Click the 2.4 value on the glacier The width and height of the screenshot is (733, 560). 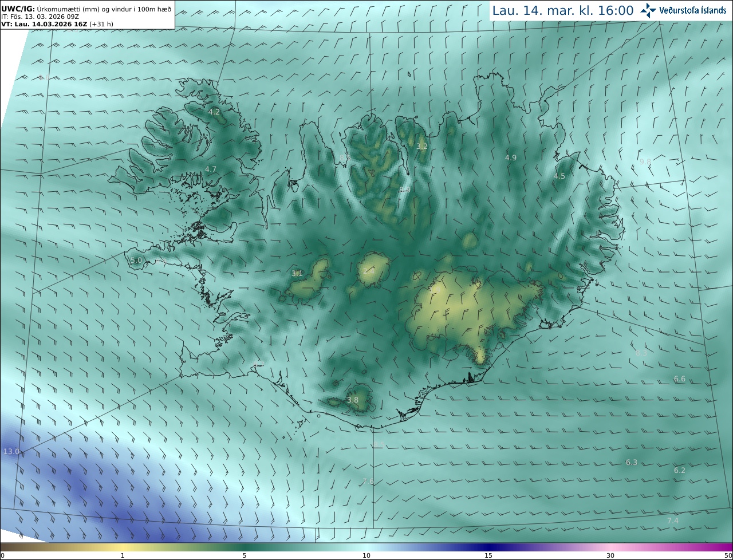coord(368,271)
